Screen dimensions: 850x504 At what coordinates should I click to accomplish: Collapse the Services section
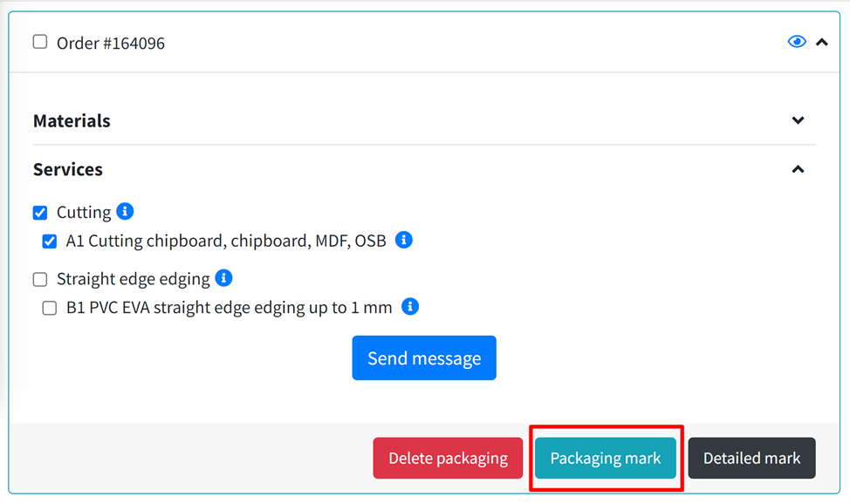point(797,169)
